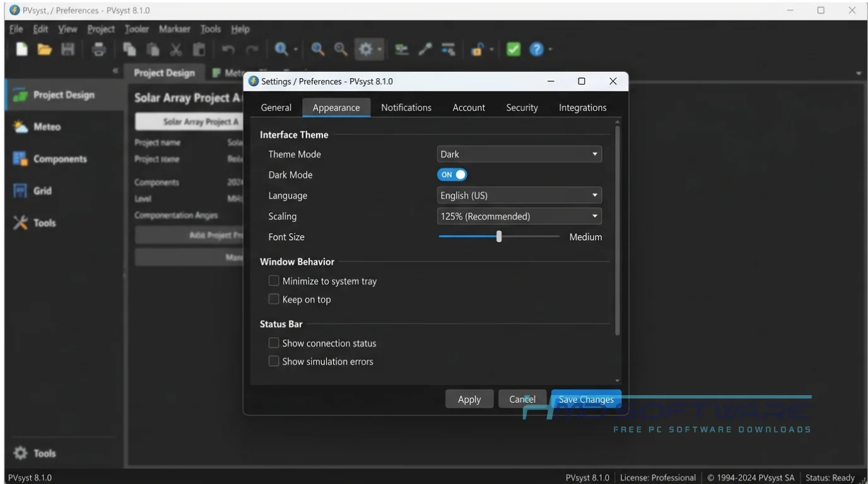Click the scroll down arrow in the dialog
The height and width of the screenshot is (484, 868).
(x=617, y=381)
